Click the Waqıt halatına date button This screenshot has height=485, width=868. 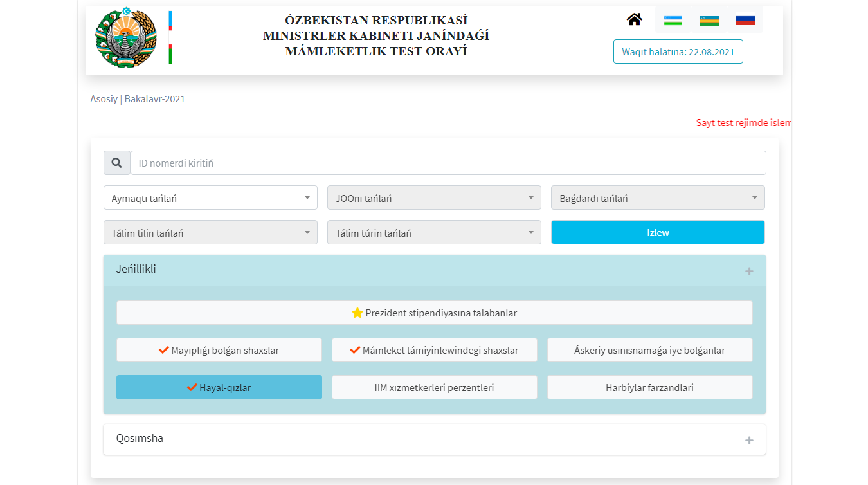(x=678, y=52)
